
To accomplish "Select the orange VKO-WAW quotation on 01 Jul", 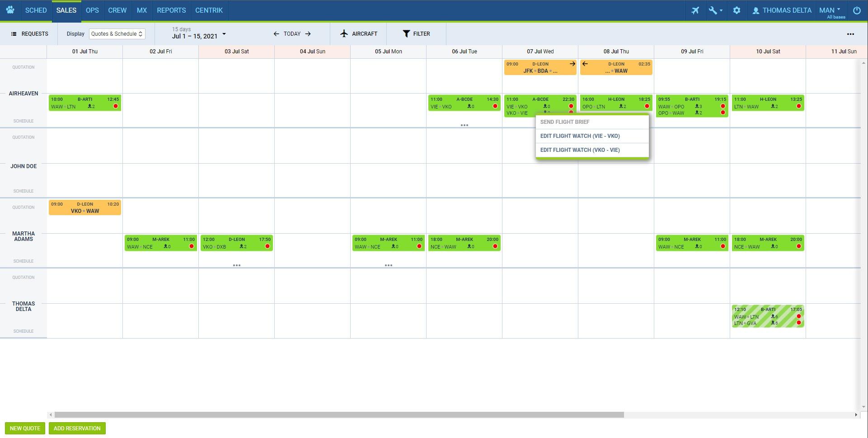I will click(x=84, y=207).
